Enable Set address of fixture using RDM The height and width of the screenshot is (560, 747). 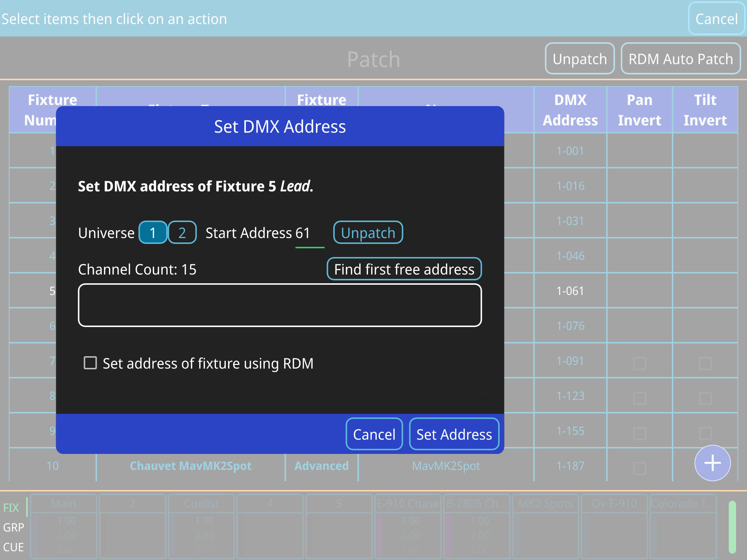tap(90, 363)
